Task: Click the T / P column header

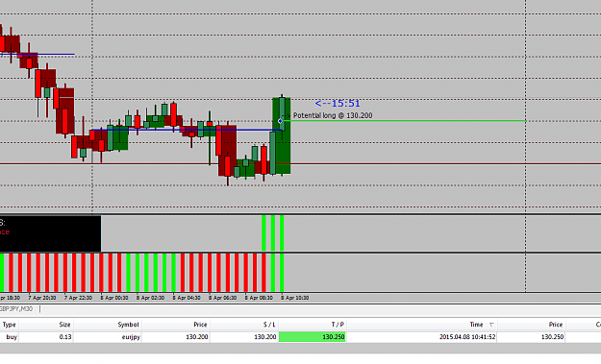Action: (338, 325)
